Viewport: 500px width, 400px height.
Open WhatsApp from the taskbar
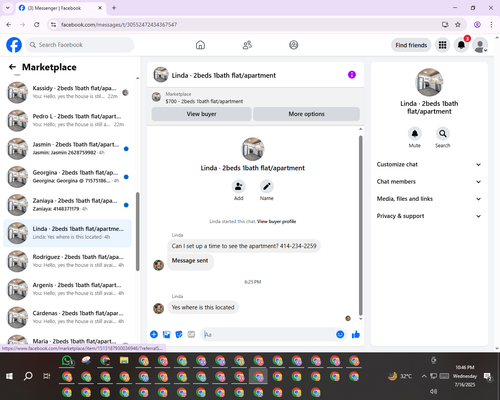pos(67,361)
